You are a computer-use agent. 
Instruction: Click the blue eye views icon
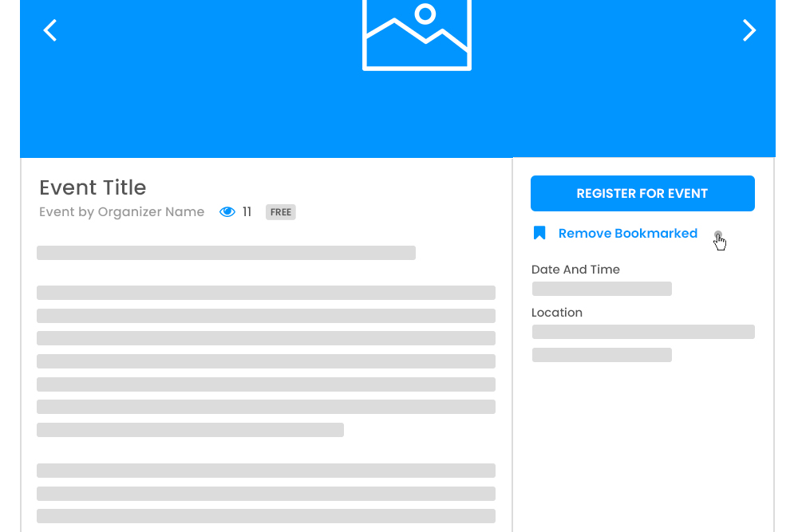coord(227,212)
